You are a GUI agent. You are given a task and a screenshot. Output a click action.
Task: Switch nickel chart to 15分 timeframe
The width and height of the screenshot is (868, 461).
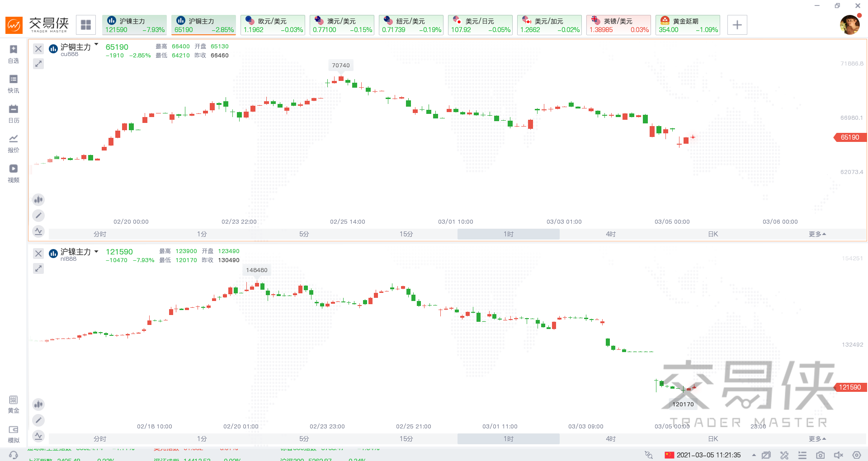point(406,439)
